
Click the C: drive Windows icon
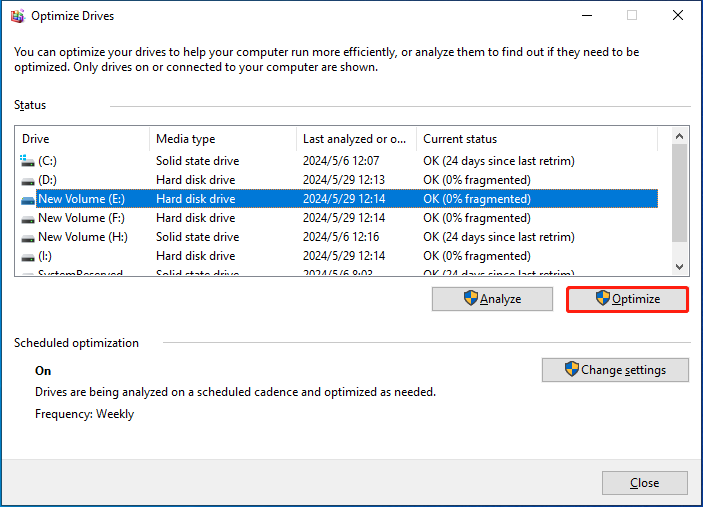coord(27,160)
